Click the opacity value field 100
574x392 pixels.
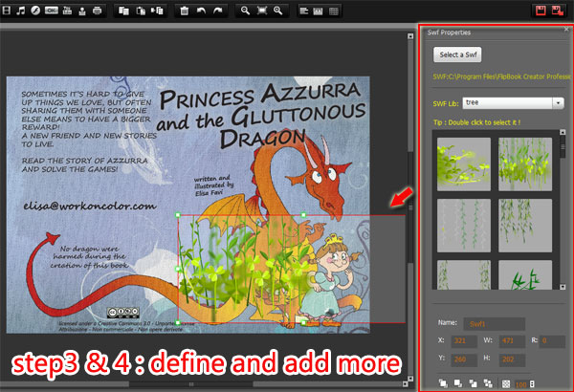(521, 384)
